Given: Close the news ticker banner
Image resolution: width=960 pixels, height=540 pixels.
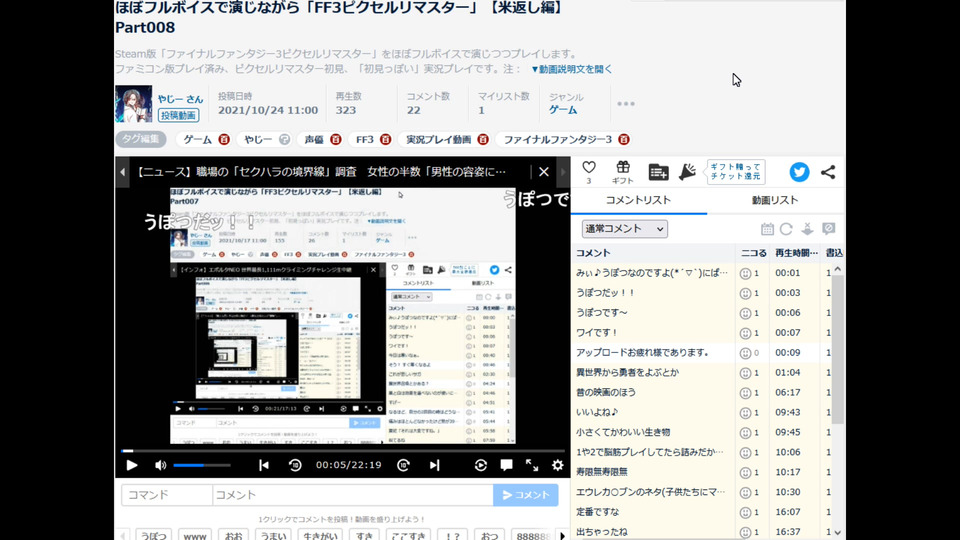Looking at the screenshot, I should tap(544, 172).
